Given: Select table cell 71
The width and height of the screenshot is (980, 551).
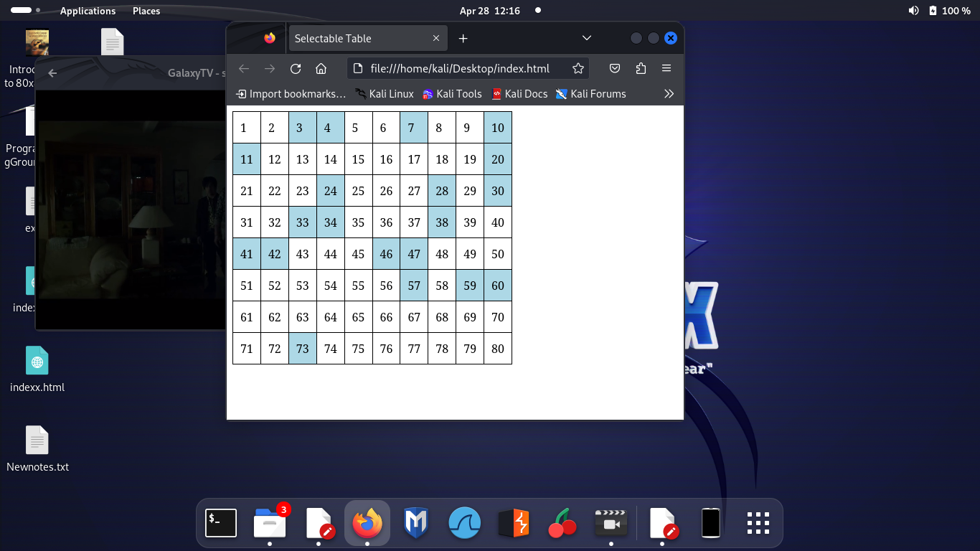Looking at the screenshot, I should (x=247, y=349).
